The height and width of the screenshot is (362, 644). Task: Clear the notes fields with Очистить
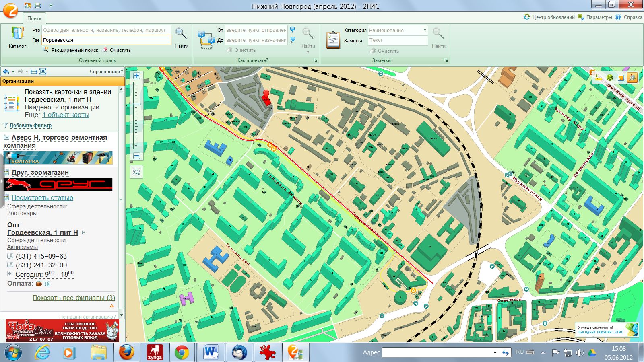(384, 51)
